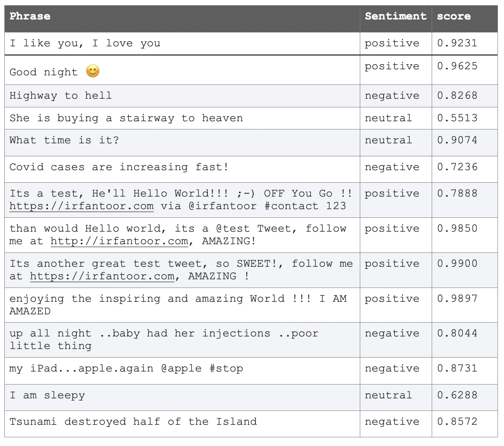Click score value 0.5513

pos(457,118)
